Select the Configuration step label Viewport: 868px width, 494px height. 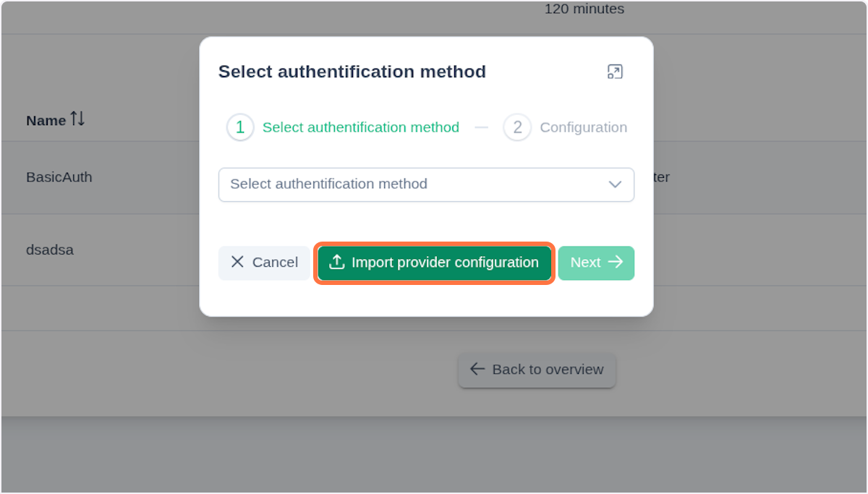point(583,127)
